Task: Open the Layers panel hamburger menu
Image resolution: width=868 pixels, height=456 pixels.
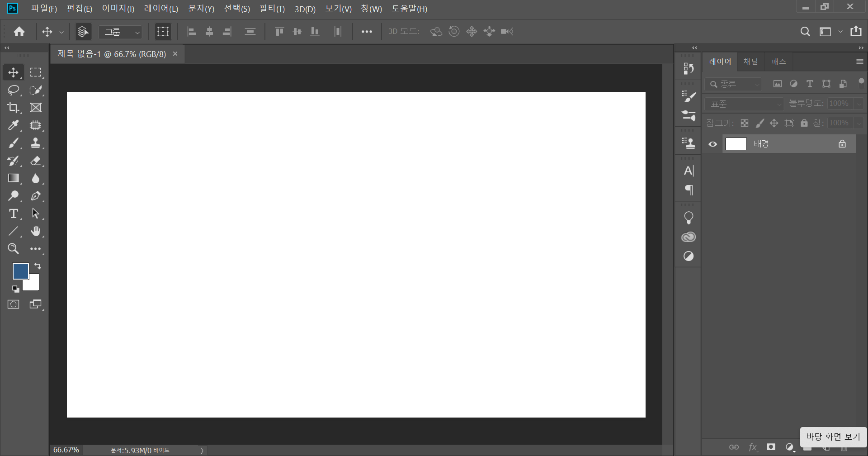Action: (x=860, y=62)
